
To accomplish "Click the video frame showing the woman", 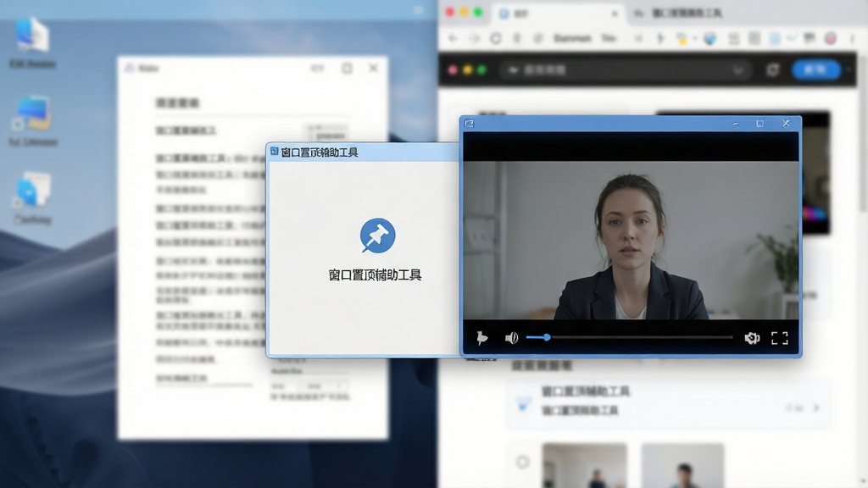I will pyautogui.click(x=631, y=240).
